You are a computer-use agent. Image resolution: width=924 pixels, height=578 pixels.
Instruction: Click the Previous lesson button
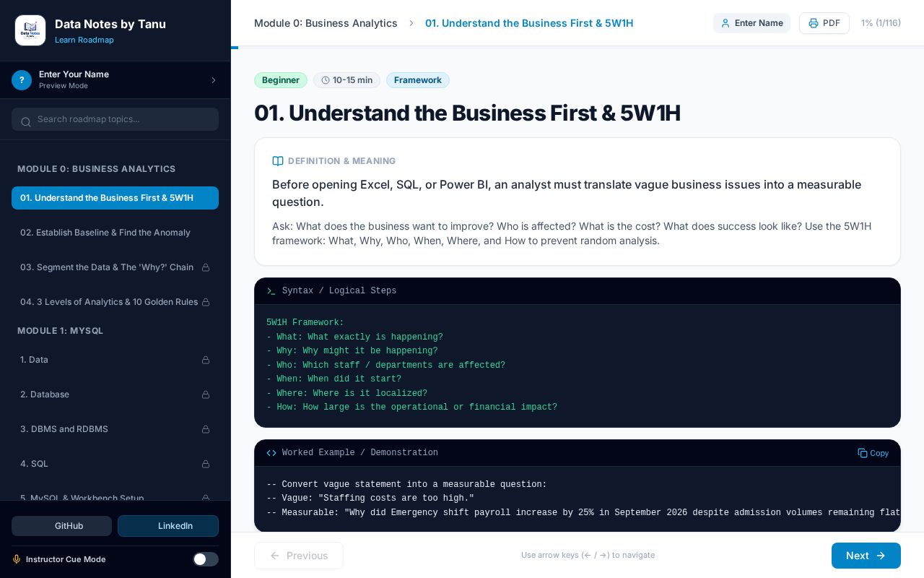click(299, 556)
